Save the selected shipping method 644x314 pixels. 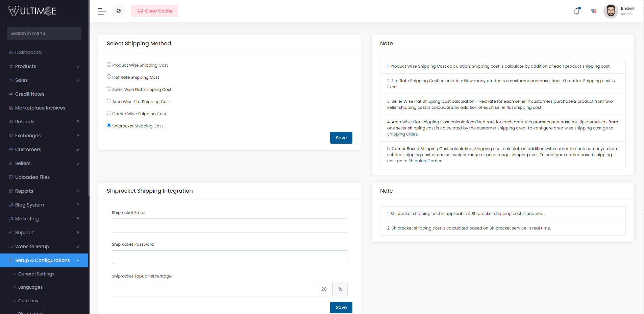click(x=341, y=138)
